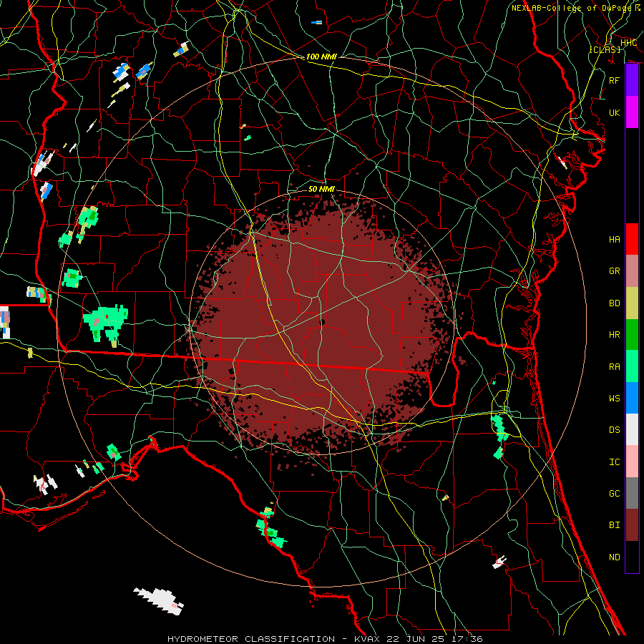This screenshot has width=644, height=644.
Task: Click the "[CLAS]" legend title text
Action: 605,49
